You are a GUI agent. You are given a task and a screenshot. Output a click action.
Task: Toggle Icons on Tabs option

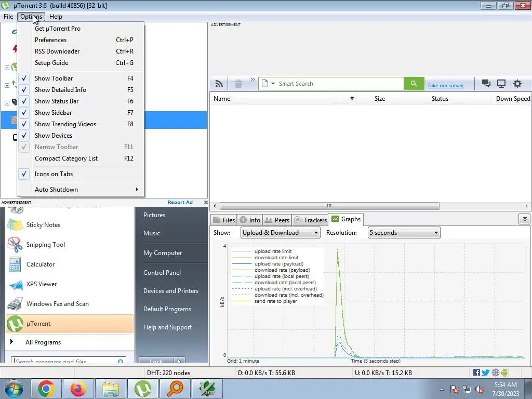[81, 174]
